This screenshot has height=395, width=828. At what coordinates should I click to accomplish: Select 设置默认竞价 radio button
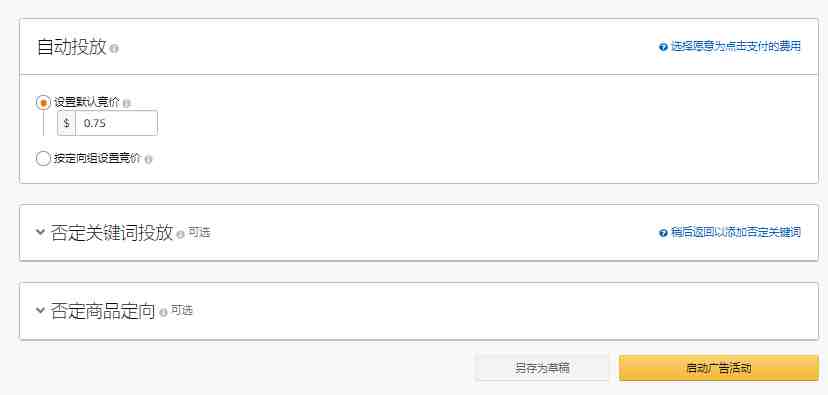coord(43,102)
